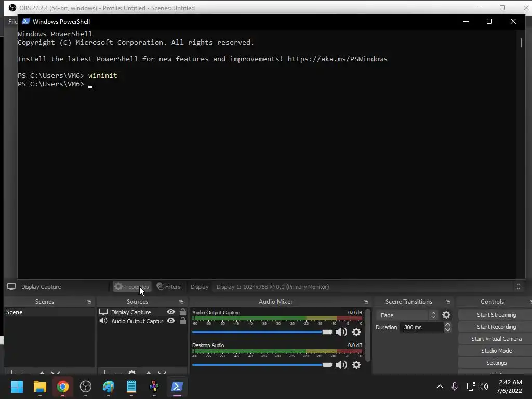Image resolution: width=532 pixels, height=399 pixels.
Task: Open the Desktop Audio mixer settings gear
Action: click(x=356, y=365)
